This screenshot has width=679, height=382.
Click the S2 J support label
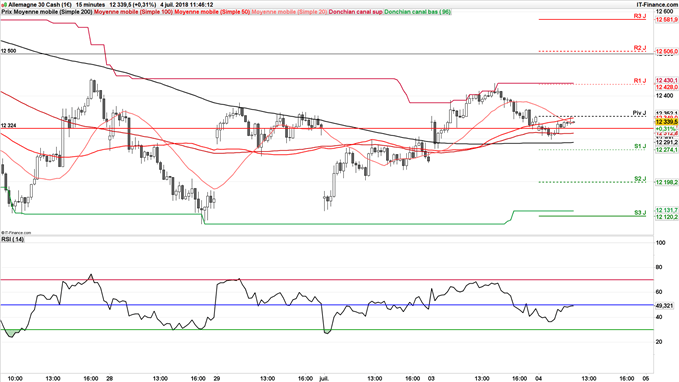click(x=640, y=179)
